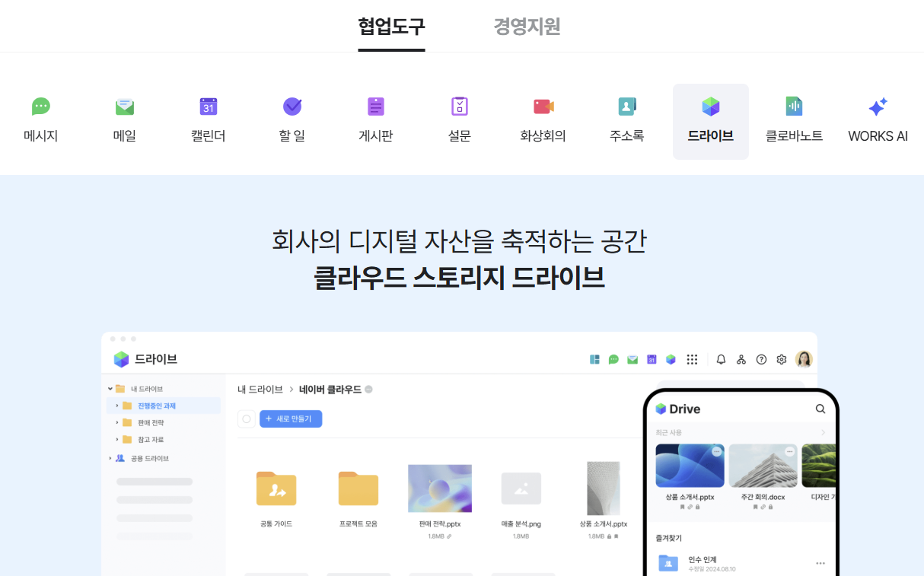Open the organization chart icon
924x576 pixels.
click(741, 359)
